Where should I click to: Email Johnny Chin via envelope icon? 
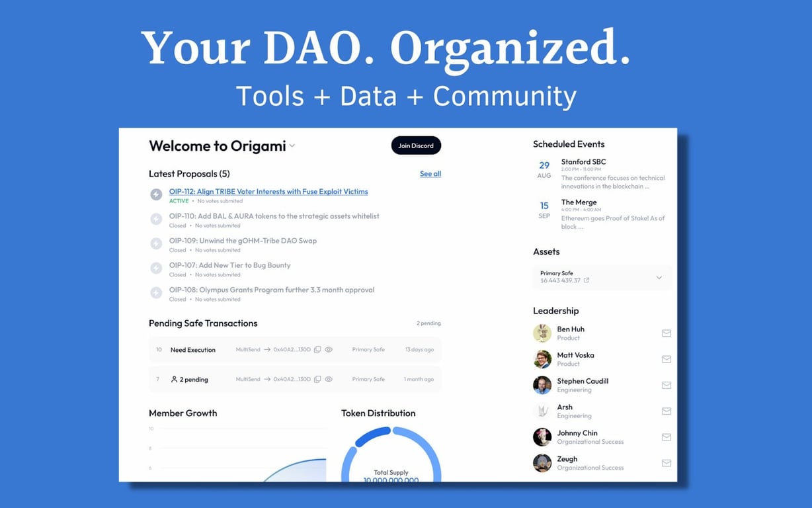click(x=667, y=437)
